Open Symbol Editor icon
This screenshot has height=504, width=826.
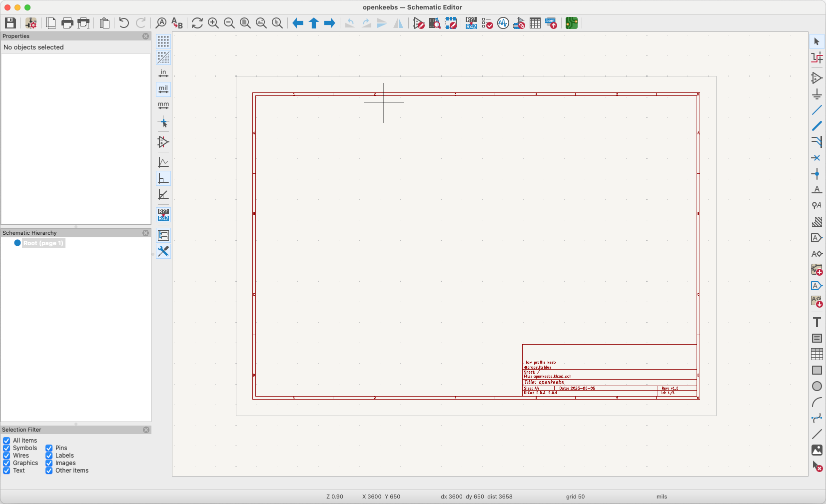point(419,23)
